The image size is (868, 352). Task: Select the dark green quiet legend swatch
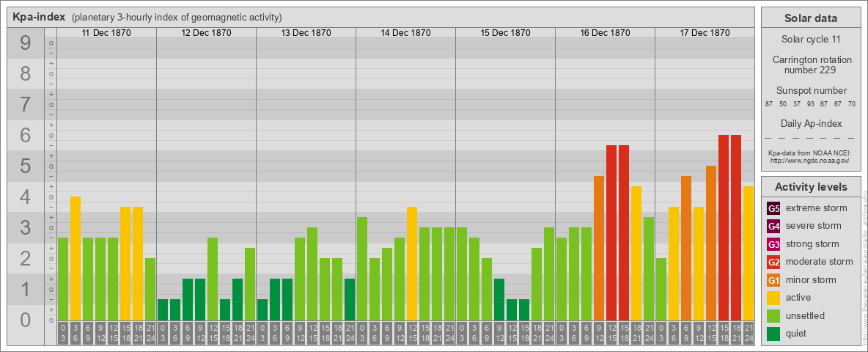[773, 333]
